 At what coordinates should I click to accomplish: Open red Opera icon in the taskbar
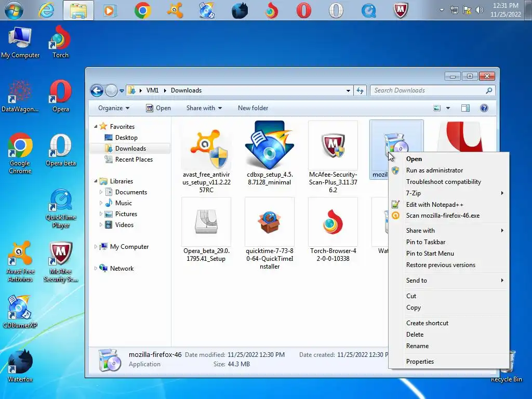tap(303, 10)
